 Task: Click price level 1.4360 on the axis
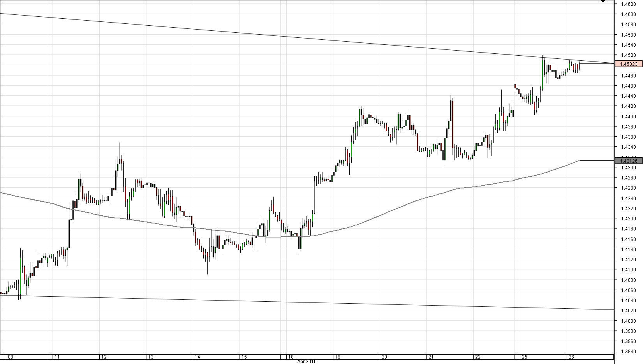629,137
